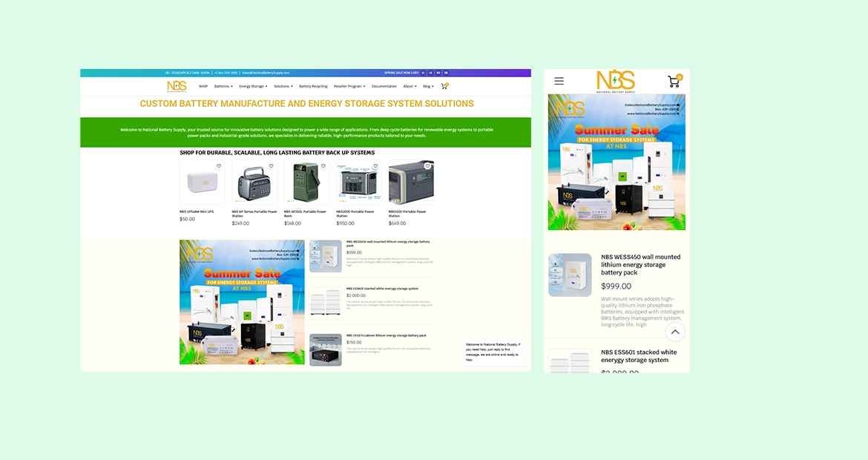This screenshot has height=460, width=868.
Task: Open the shopping cart in desktop navigation
Action: [444, 86]
